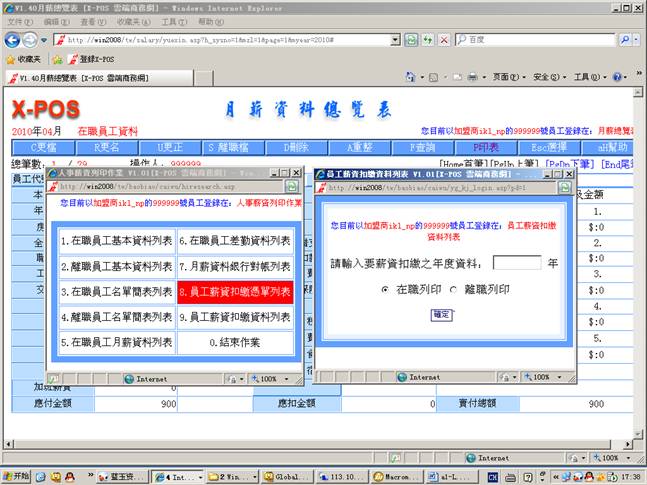
Task: Click the Refresh icon beside address bar
Action: point(410,39)
